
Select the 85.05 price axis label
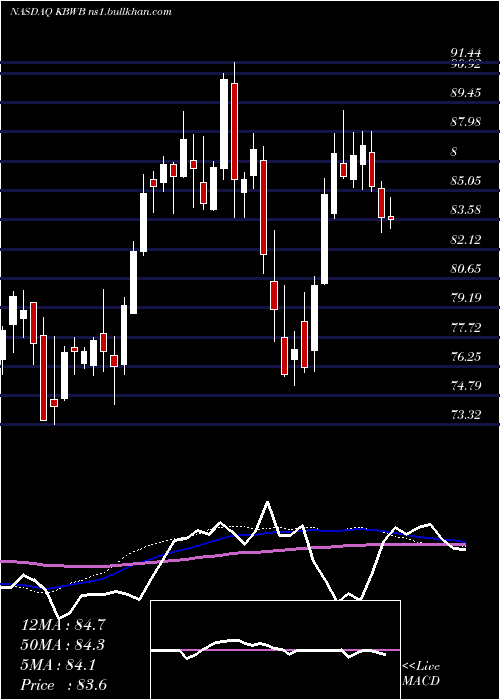coord(466,181)
